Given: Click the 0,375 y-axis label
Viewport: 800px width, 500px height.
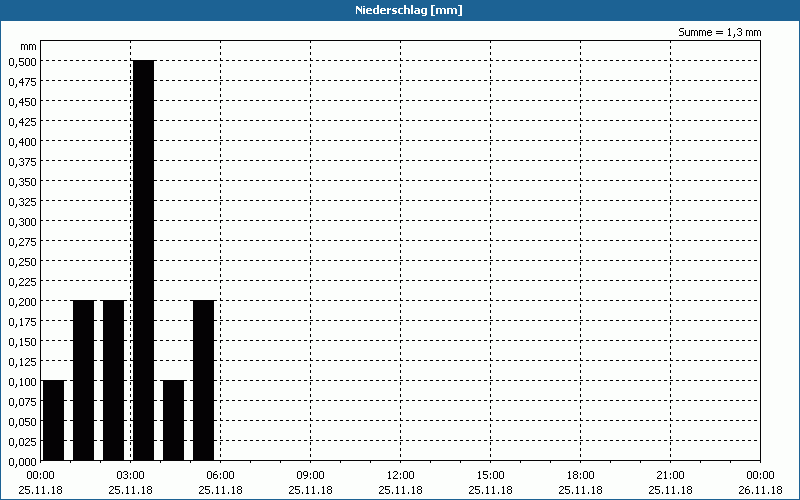Looking at the screenshot, I should coord(22,161).
